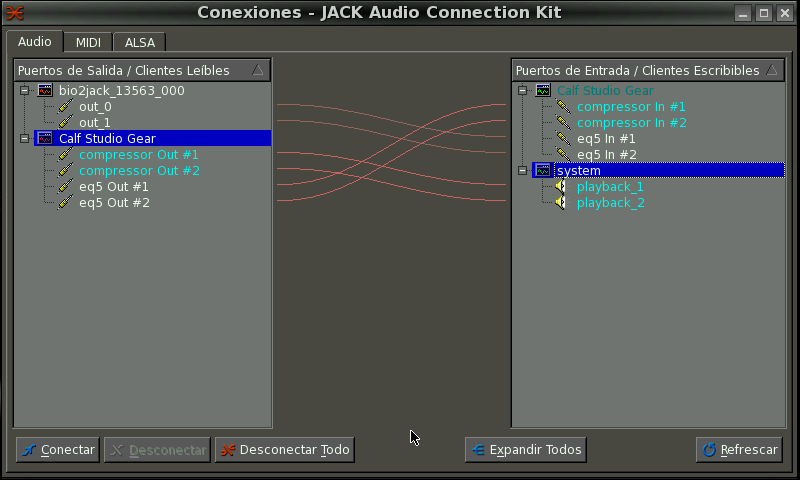Collapse the input Calf Studio Gear node
Viewport: 800px width, 480px height.
point(522,91)
